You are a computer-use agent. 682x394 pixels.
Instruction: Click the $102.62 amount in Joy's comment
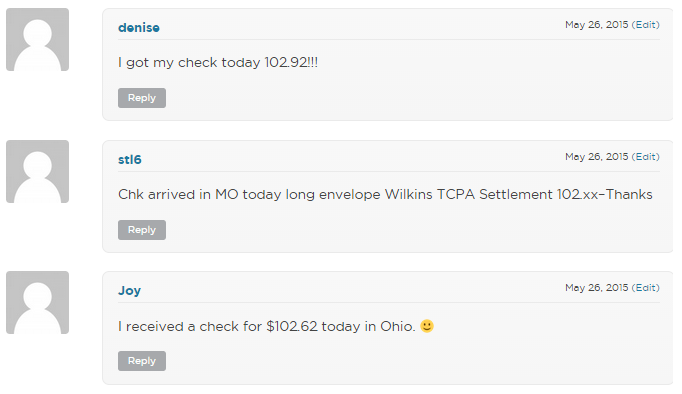click(292, 326)
